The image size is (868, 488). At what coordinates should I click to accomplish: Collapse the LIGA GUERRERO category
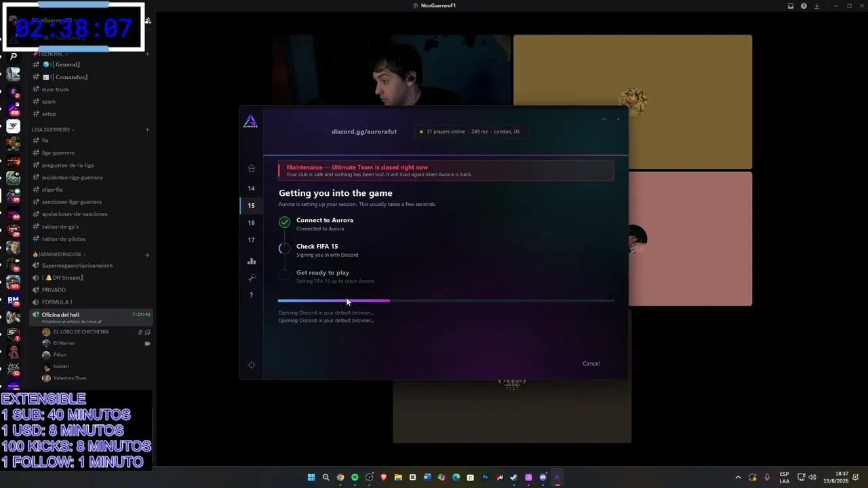[53, 129]
